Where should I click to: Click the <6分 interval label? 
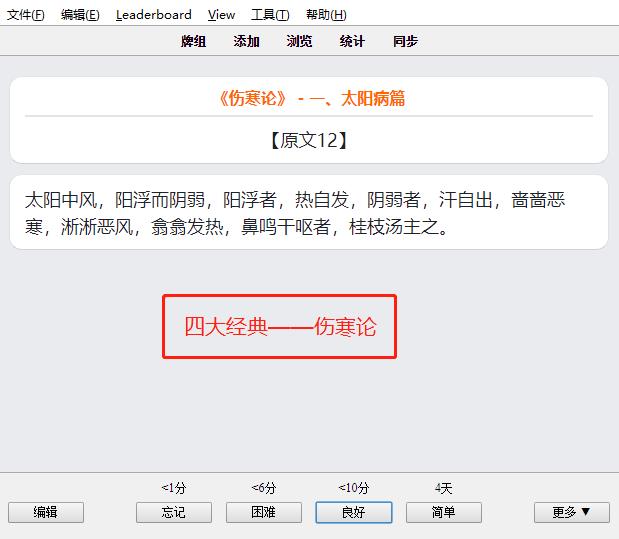click(264, 488)
